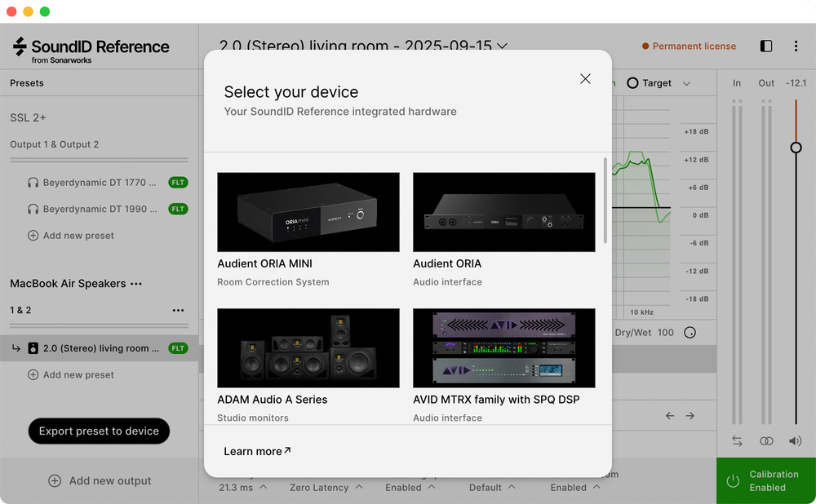Open the 2.0 (Stereo) living room preset dropdown
Screen dimensions: 816x504
point(502,46)
